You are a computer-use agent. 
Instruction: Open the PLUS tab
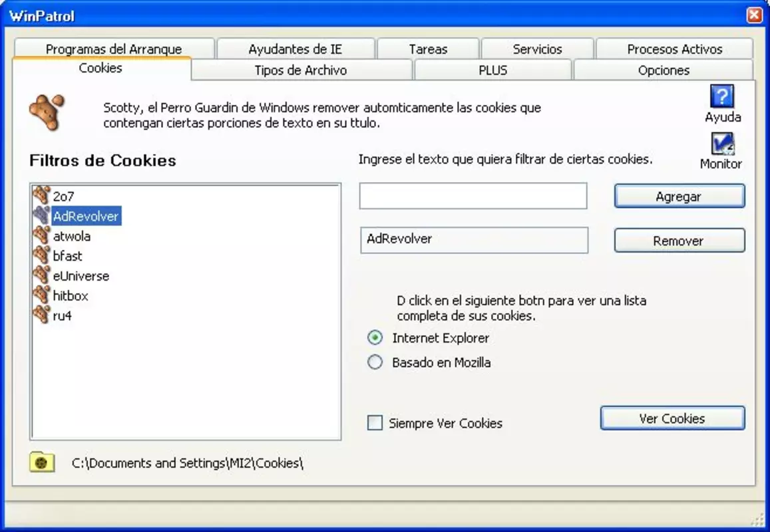[x=493, y=70]
